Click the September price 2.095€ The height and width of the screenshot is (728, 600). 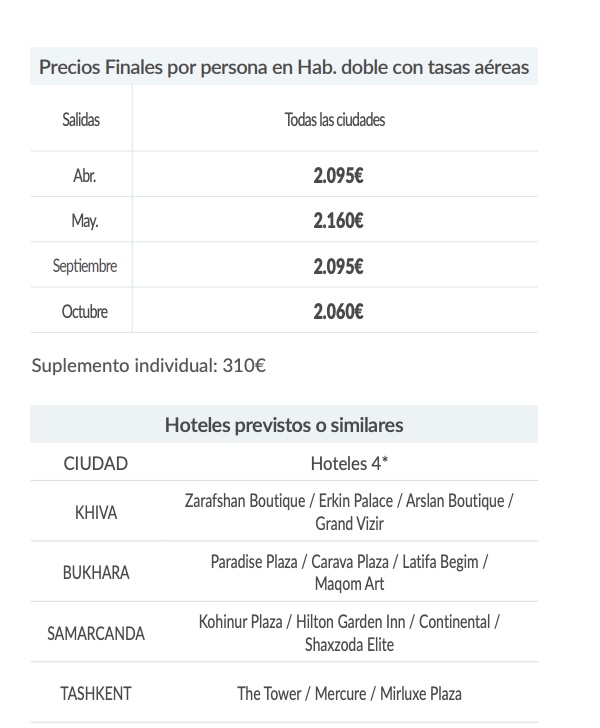pos(337,266)
